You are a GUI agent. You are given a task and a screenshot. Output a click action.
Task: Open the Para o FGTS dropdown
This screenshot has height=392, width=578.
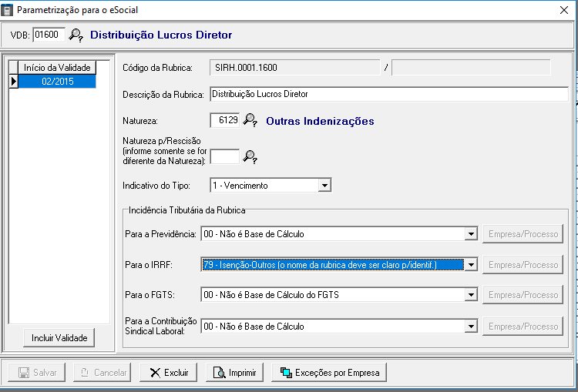point(470,295)
